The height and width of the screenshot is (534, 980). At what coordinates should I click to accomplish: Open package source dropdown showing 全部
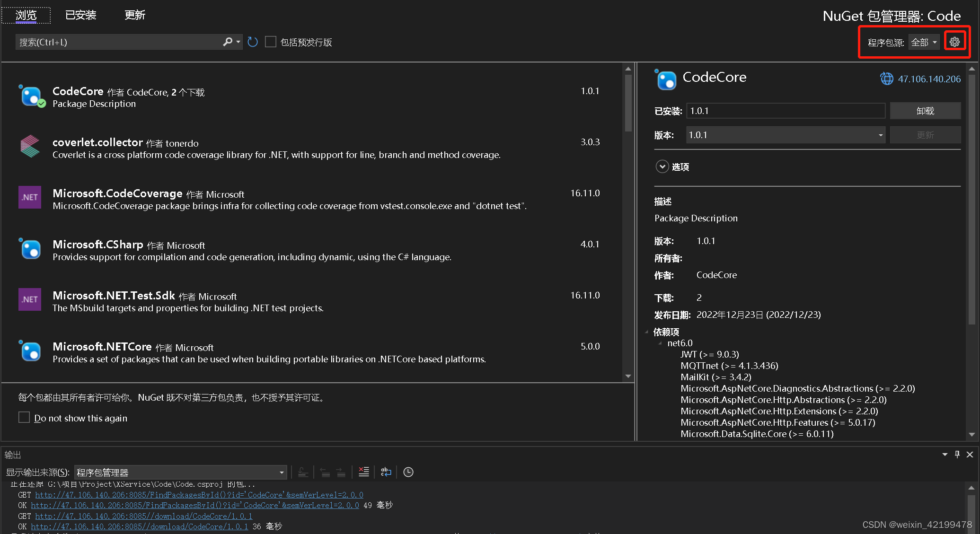(x=924, y=42)
